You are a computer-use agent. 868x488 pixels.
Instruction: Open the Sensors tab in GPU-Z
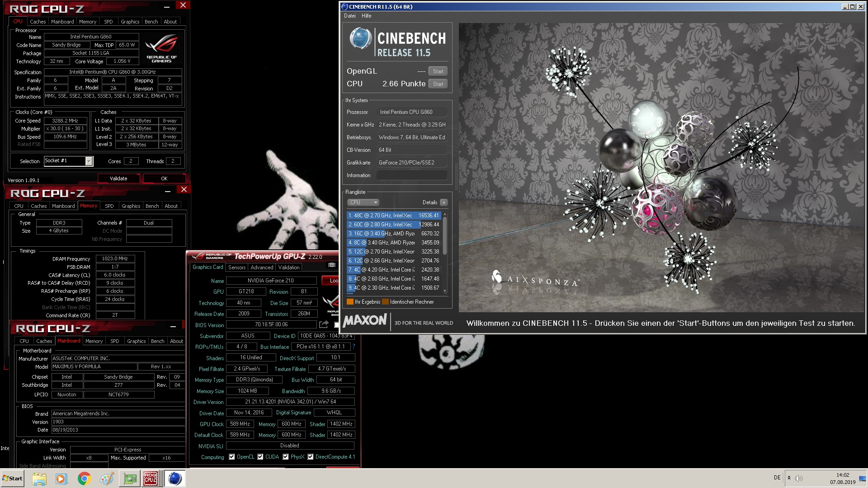tap(237, 267)
